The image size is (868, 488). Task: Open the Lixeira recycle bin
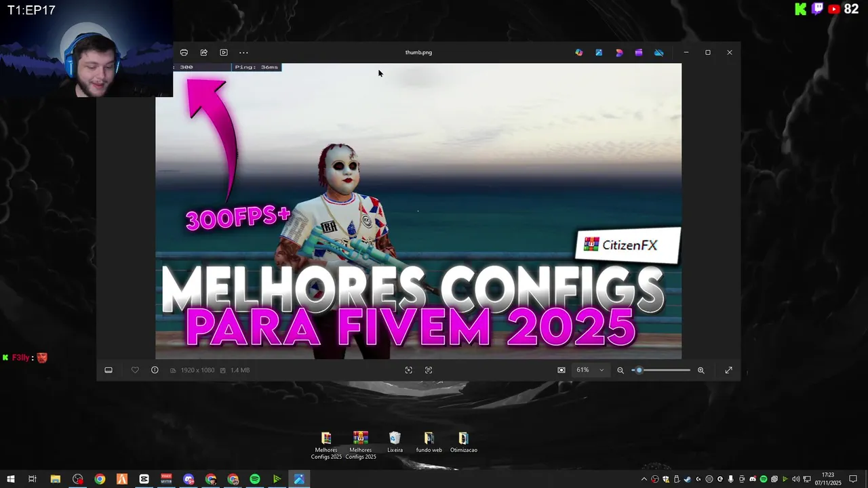click(x=395, y=442)
